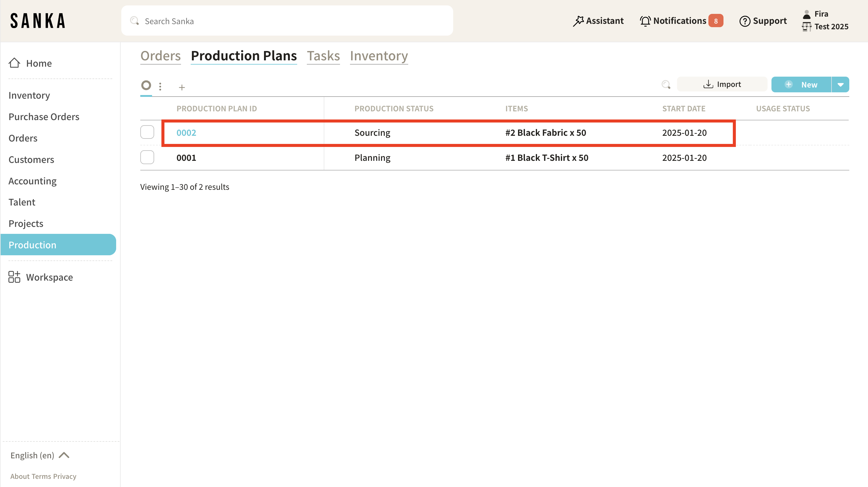Viewport: 868px width, 487px height.
Task: Click the notifications count badge
Action: pos(715,21)
